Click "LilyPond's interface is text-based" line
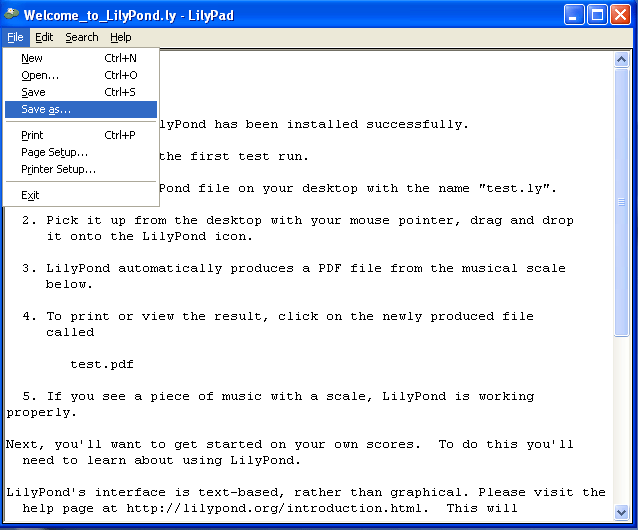Viewport: 638px width, 530px height. (306, 492)
